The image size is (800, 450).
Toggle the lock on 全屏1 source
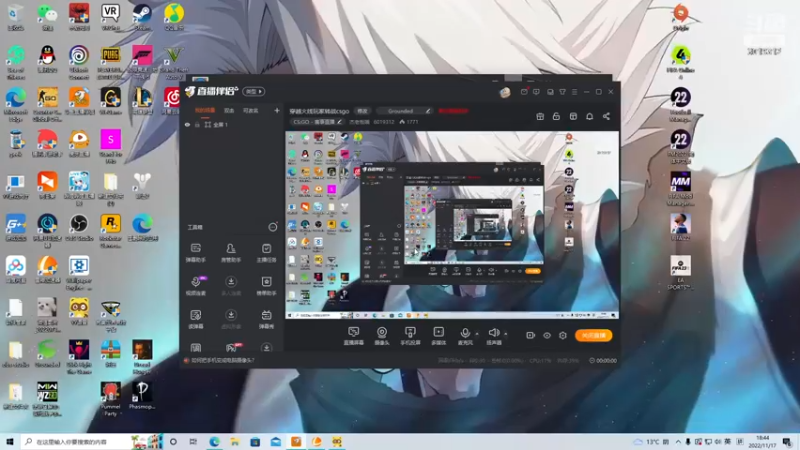197,124
